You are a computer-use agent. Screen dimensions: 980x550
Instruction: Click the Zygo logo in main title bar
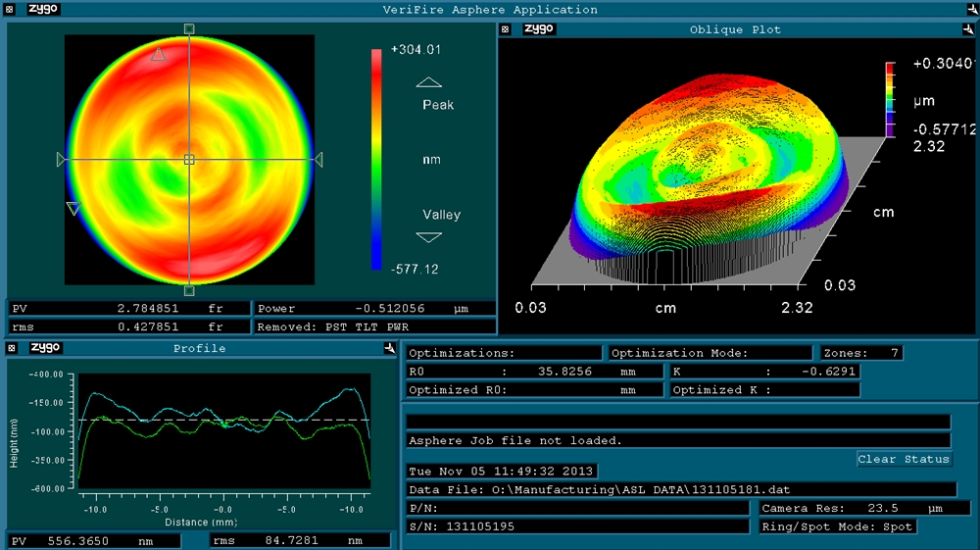click(42, 9)
